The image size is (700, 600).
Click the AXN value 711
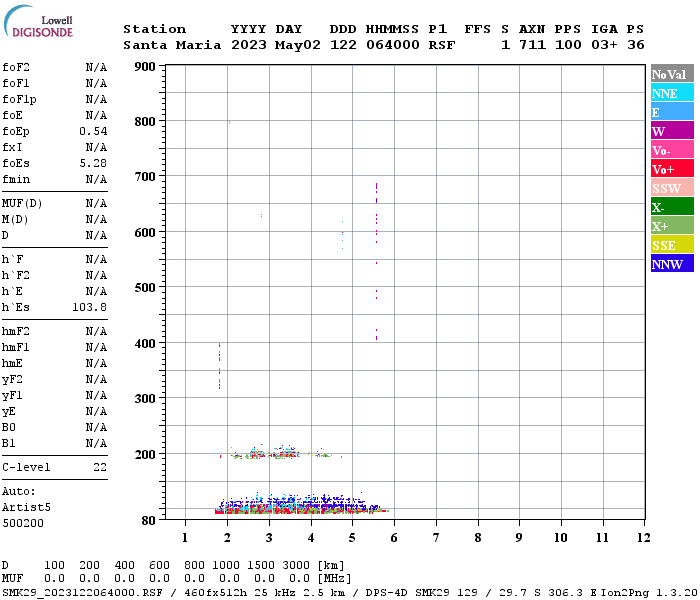pos(532,45)
